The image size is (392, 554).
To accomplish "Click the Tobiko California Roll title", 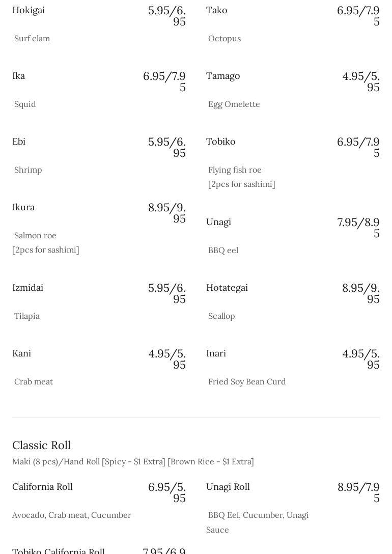I will [59, 551].
